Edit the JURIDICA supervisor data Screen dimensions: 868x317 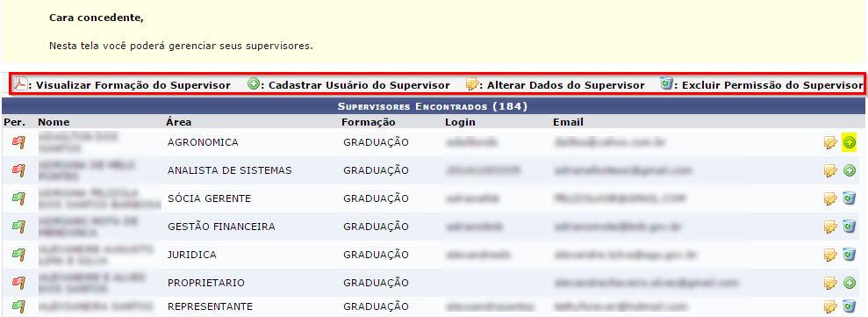point(829,255)
